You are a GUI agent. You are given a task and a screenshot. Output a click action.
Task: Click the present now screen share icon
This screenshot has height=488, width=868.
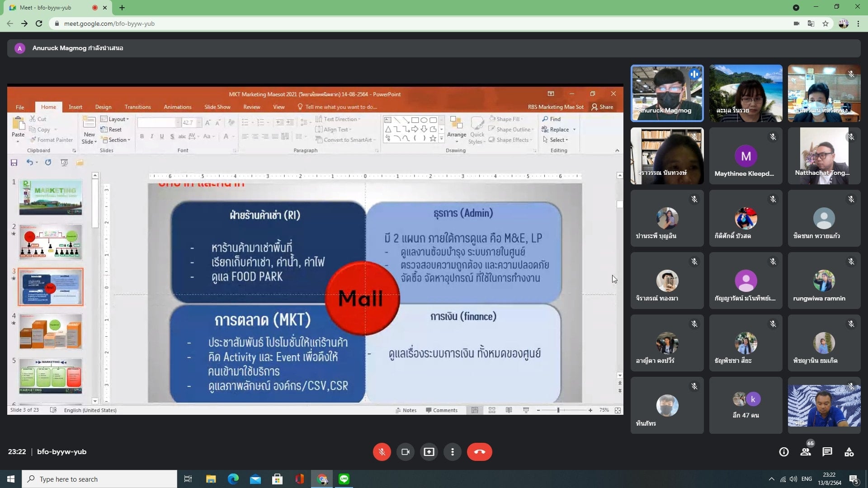point(429,452)
